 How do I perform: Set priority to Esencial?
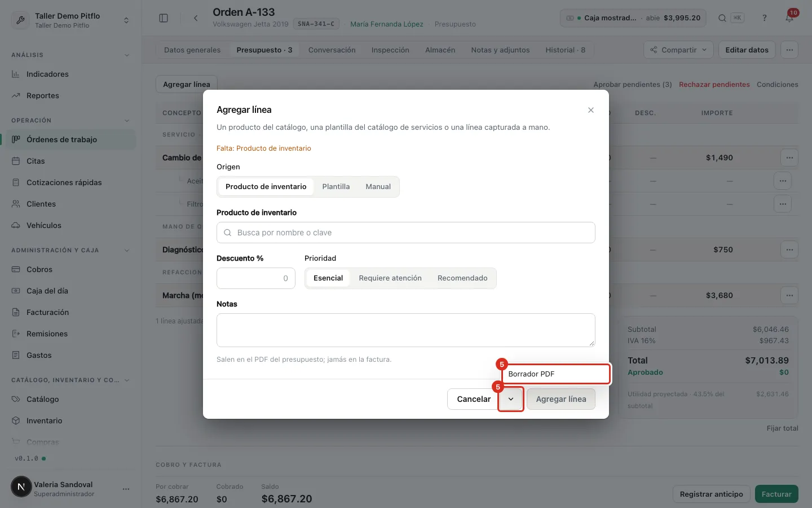pos(328,278)
